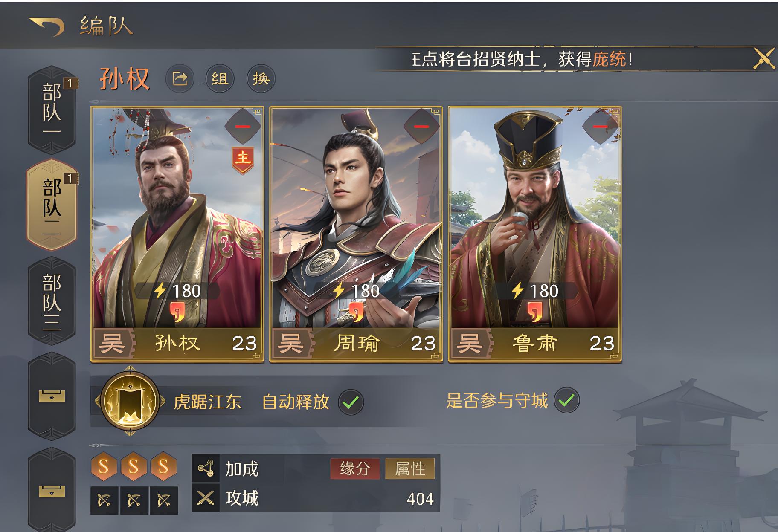Select the 部队三 tab

point(52,301)
